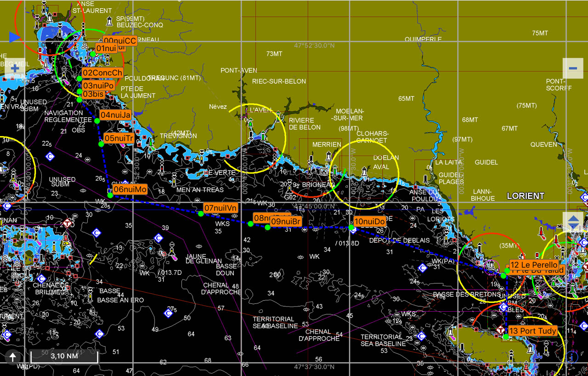
Task: Click green waypoint dot beside 04nuiJa
Action: [97, 121]
